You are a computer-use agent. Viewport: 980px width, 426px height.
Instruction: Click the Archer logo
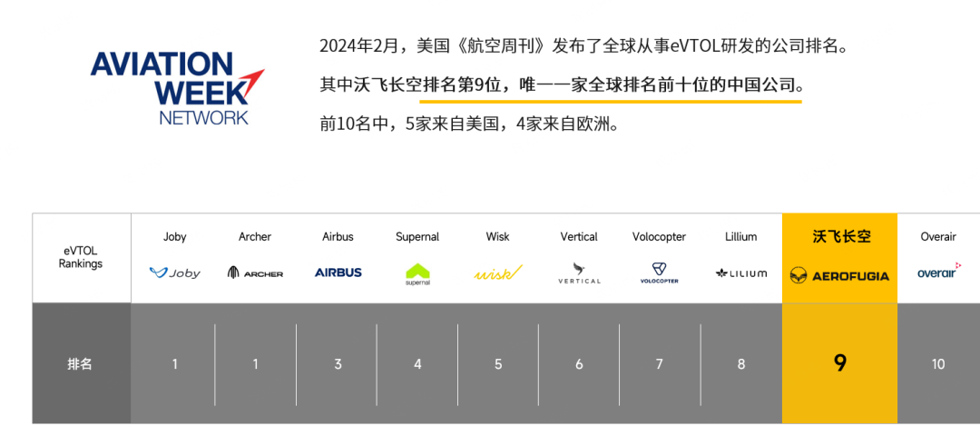click(255, 272)
